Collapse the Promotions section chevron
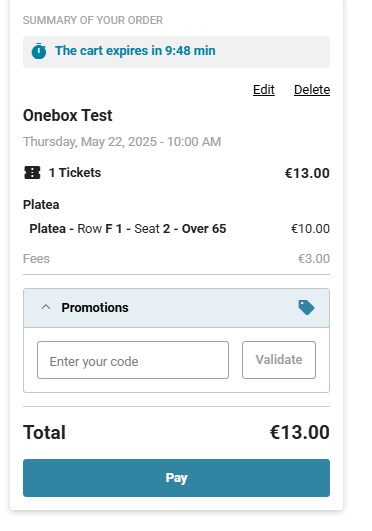 pyautogui.click(x=46, y=307)
